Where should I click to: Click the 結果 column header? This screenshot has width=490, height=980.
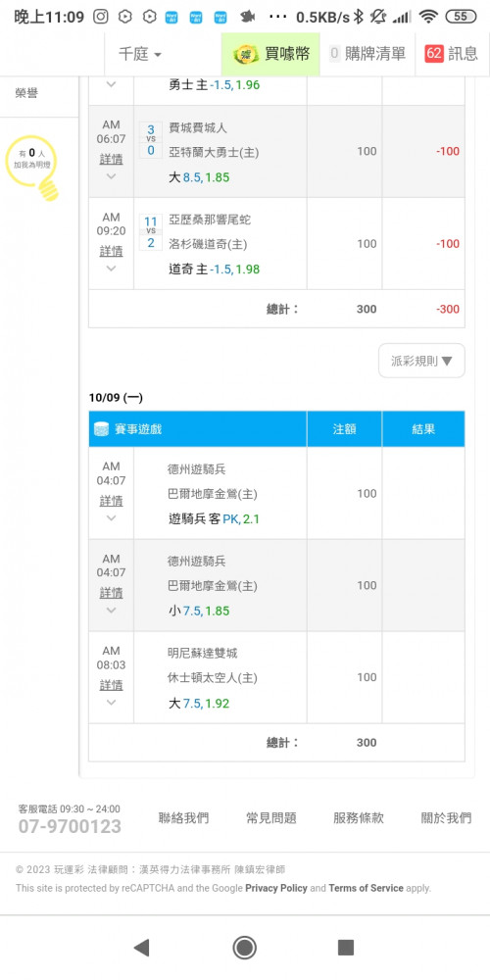(x=423, y=429)
